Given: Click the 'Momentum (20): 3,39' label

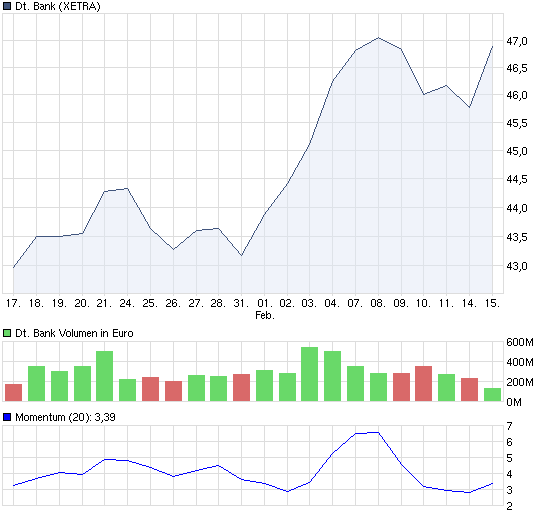Looking at the screenshot, I should click(65, 417).
